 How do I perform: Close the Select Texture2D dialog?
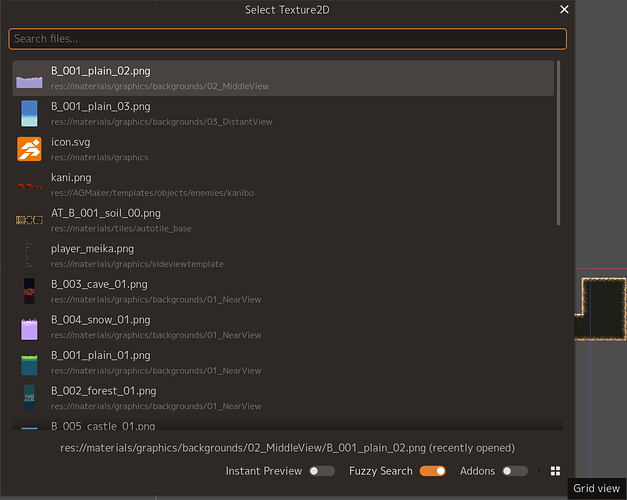point(564,9)
